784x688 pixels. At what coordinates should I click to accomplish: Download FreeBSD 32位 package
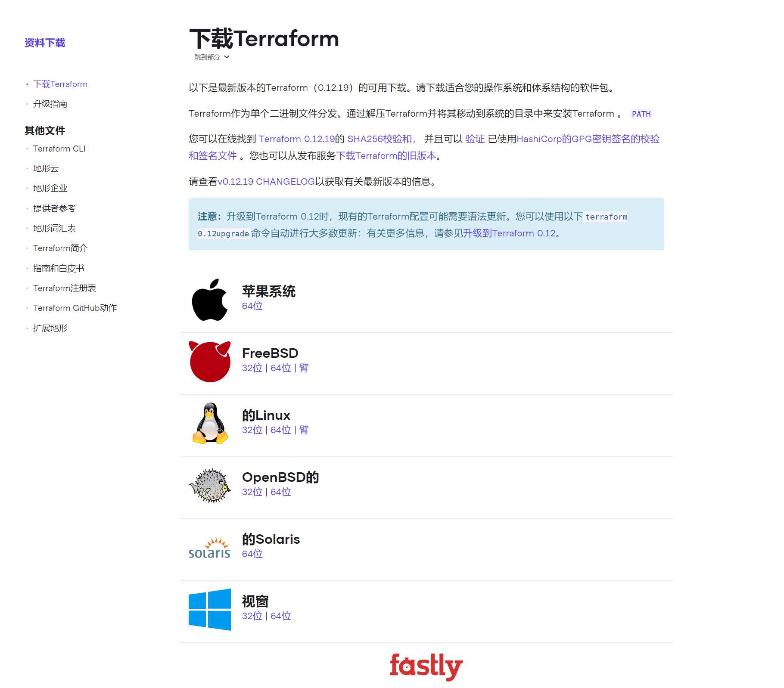(x=252, y=368)
